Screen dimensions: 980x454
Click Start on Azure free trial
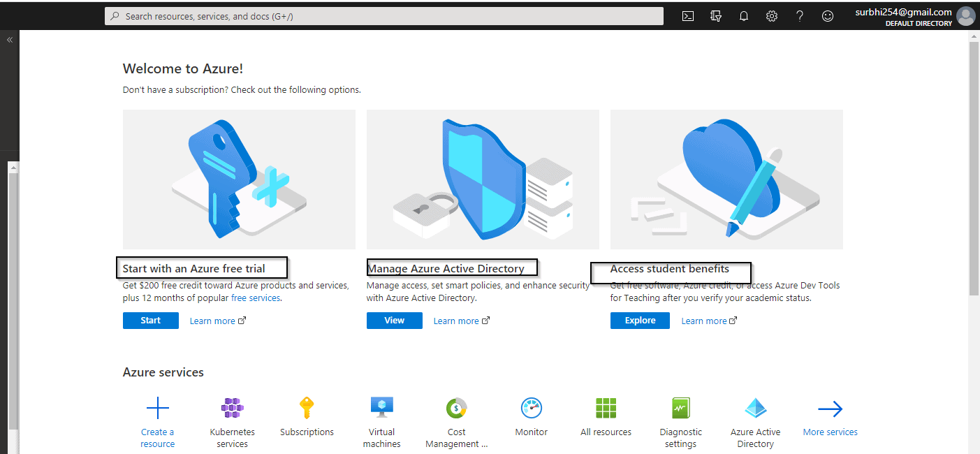coord(150,320)
